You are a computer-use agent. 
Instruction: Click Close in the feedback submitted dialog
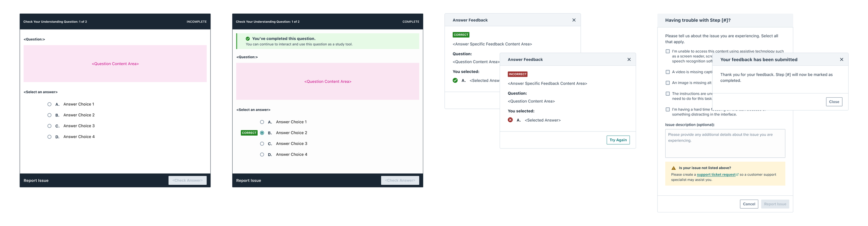click(x=834, y=102)
